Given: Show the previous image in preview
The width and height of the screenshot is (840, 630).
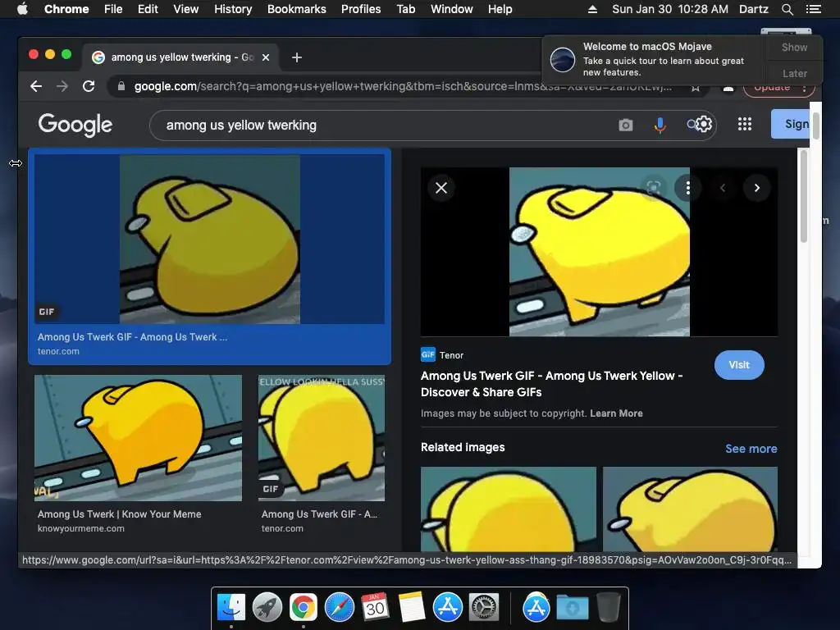Looking at the screenshot, I should click(x=723, y=188).
